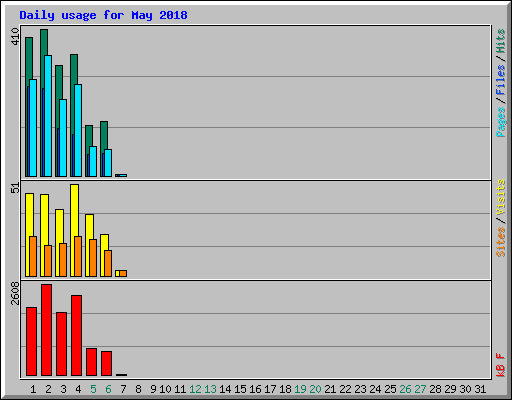
Task: Click the 2608 axis maximum label
Action: coord(15,293)
